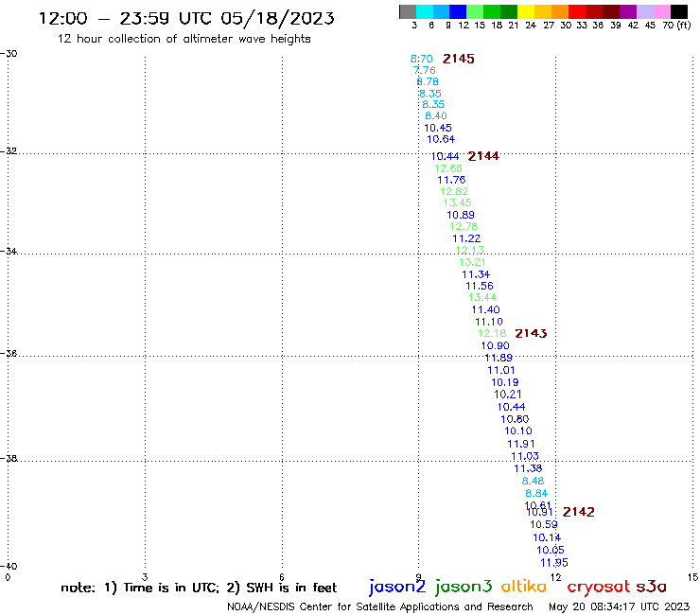Click the wave height value 11.38

(528, 468)
